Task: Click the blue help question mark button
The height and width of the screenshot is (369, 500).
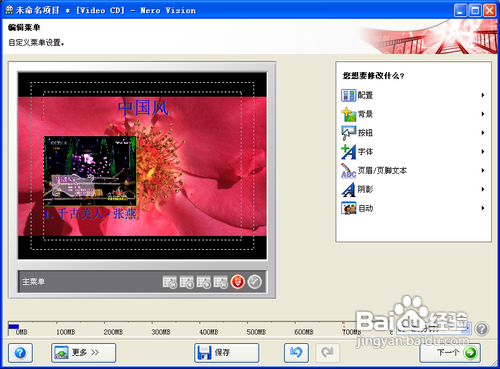Action: coord(20,353)
